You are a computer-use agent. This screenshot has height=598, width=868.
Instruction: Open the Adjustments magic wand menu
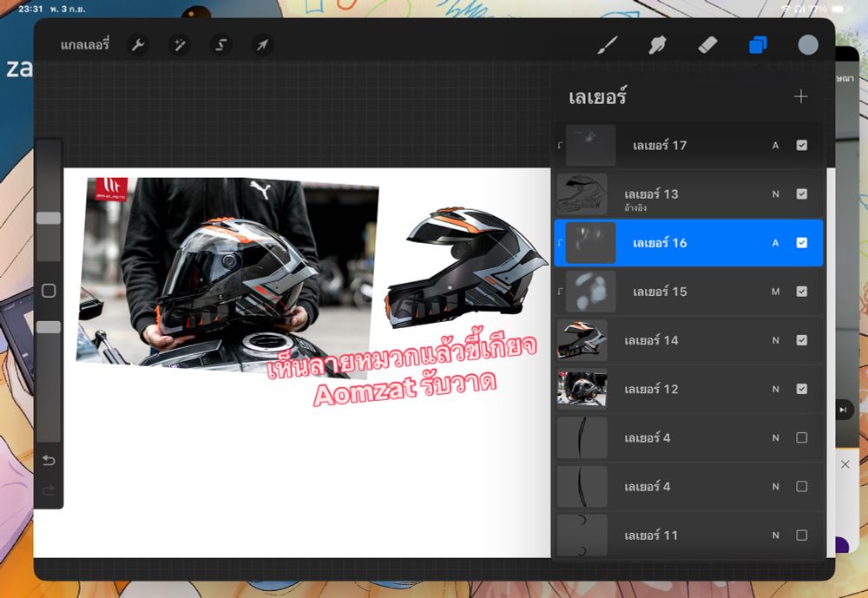(x=180, y=45)
